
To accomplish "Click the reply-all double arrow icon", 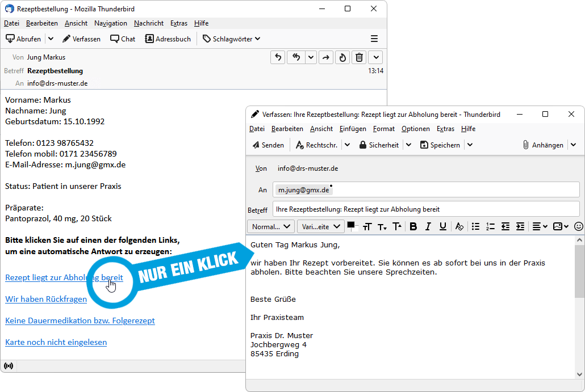I will (296, 57).
